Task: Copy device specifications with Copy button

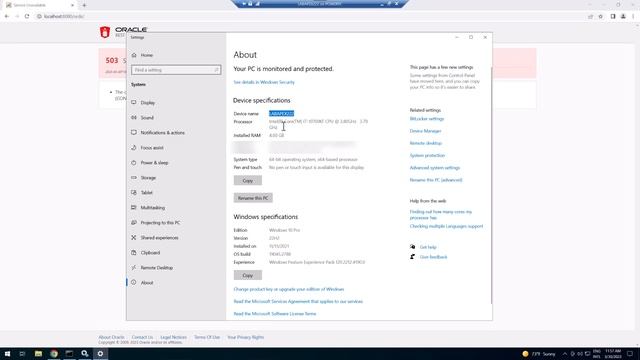Action: (248, 180)
